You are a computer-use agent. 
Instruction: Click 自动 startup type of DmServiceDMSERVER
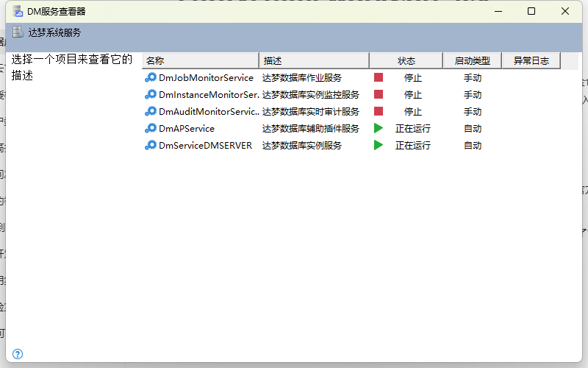pyautogui.click(x=473, y=145)
